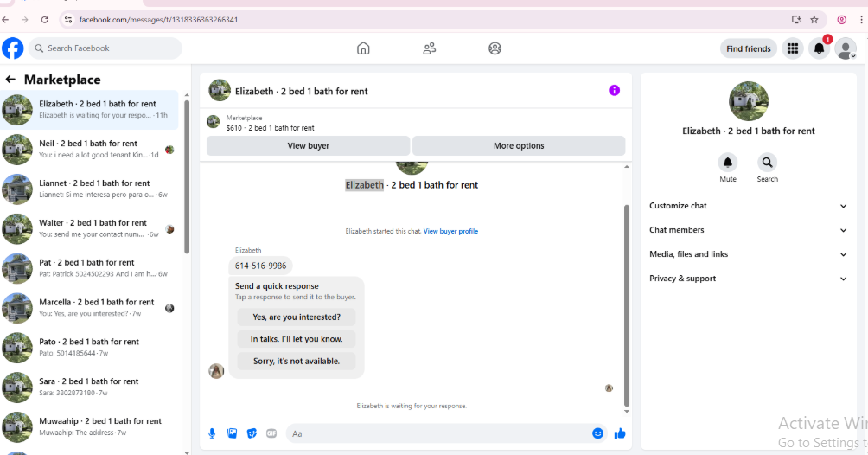Screen dimensions: 868x455
Task: Open Chrome profile icon
Action: pos(841,20)
